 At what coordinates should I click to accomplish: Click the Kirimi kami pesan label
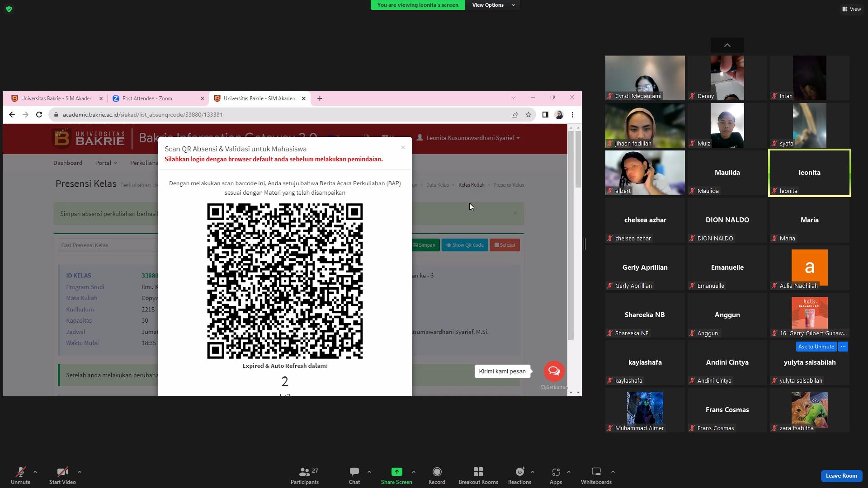coord(502,371)
